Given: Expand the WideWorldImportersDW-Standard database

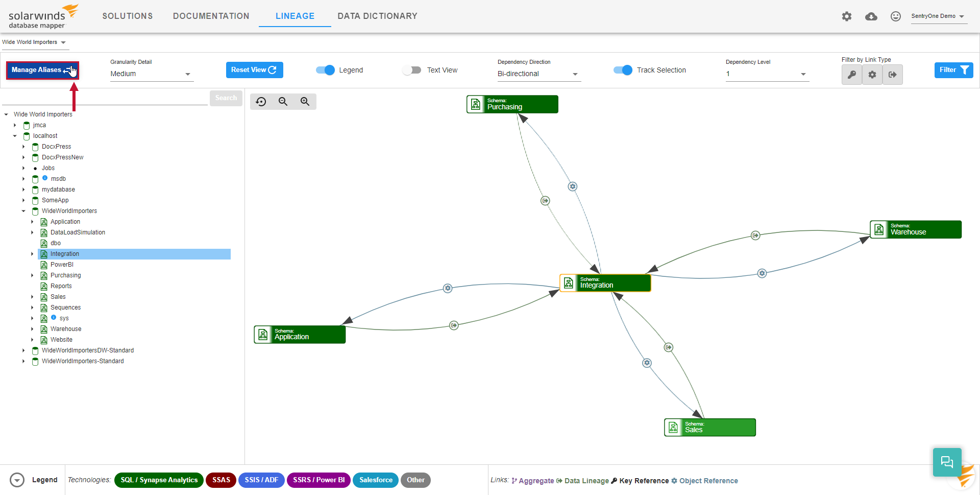Looking at the screenshot, I should tap(23, 350).
